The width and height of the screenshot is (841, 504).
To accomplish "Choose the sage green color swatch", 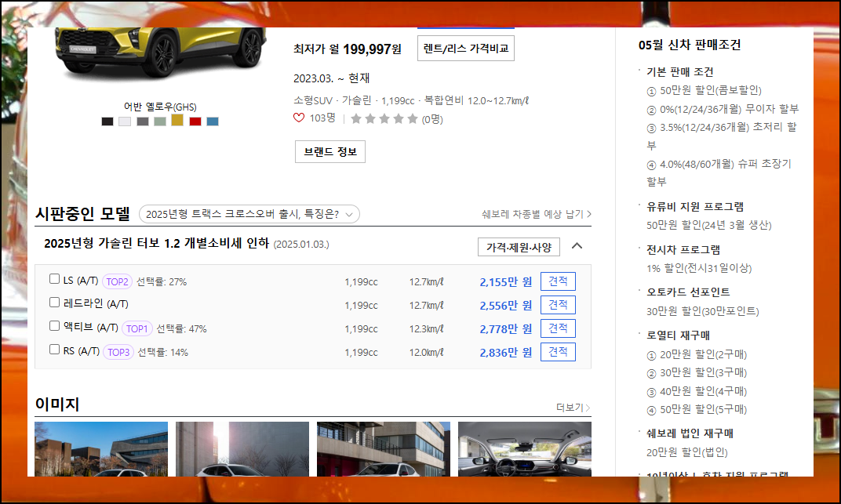I will [160, 121].
